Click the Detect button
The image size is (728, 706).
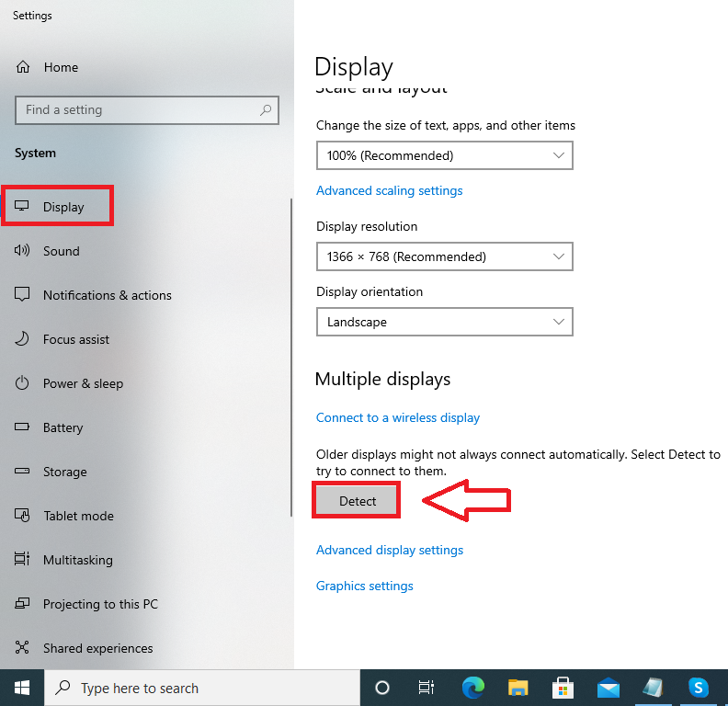click(x=357, y=501)
